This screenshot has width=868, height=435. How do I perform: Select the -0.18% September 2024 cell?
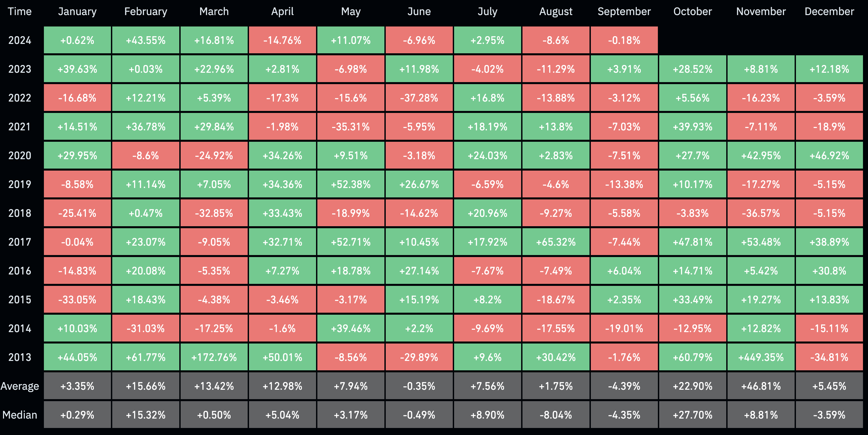pyautogui.click(x=624, y=40)
